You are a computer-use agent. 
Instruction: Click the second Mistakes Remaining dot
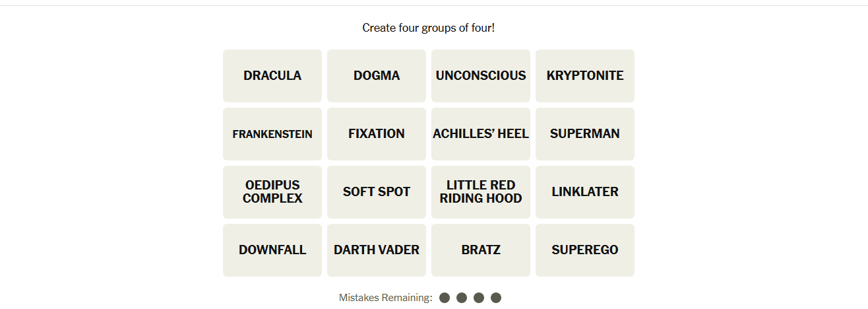coord(462,298)
